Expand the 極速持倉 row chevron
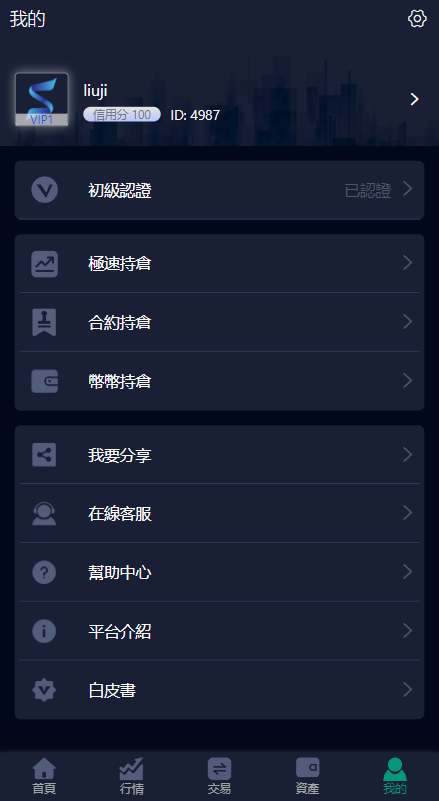Screen dimensions: 439x801 point(407,263)
